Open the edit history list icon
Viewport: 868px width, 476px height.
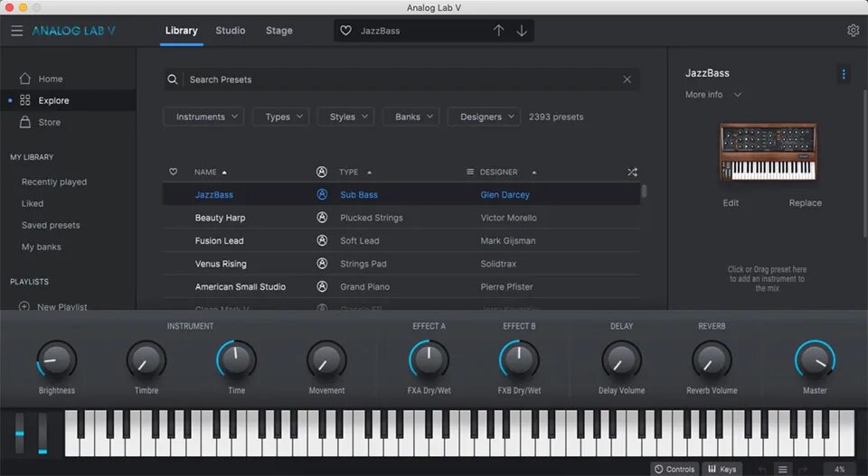point(783,470)
